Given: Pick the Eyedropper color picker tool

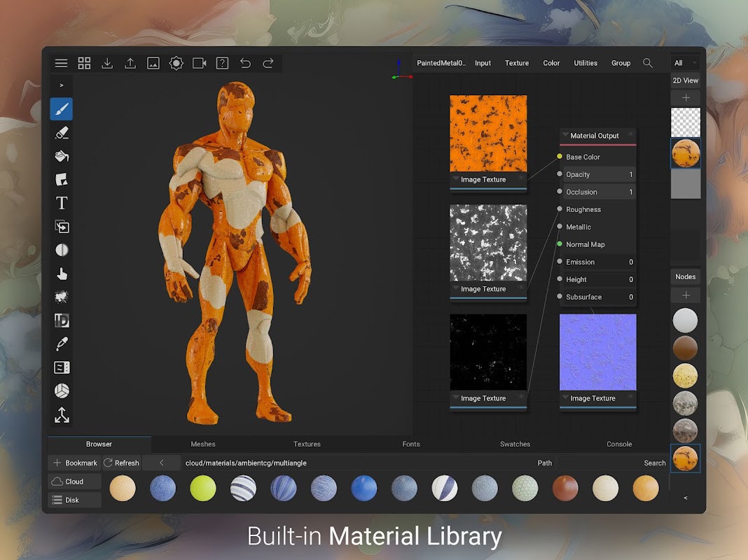Looking at the screenshot, I should point(62,344).
